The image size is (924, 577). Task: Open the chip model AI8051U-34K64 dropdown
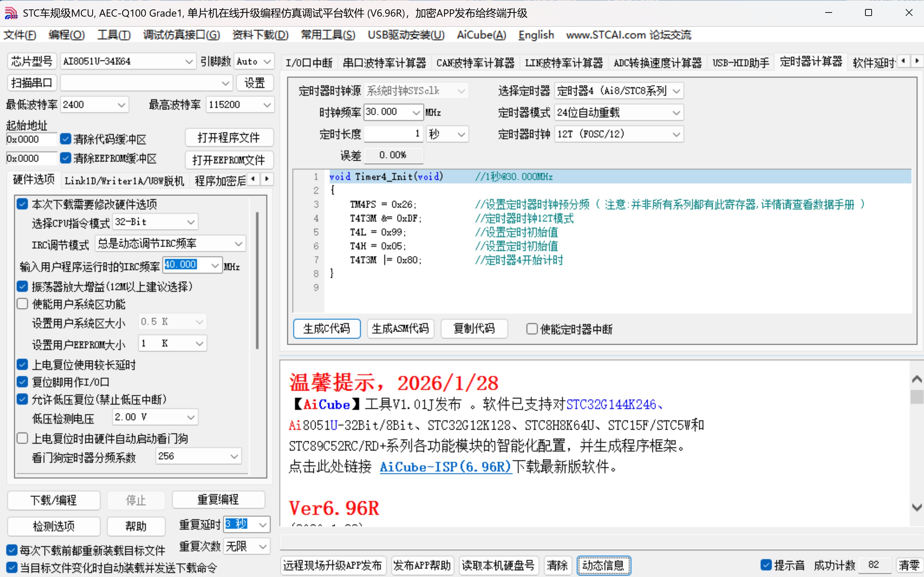[189, 61]
